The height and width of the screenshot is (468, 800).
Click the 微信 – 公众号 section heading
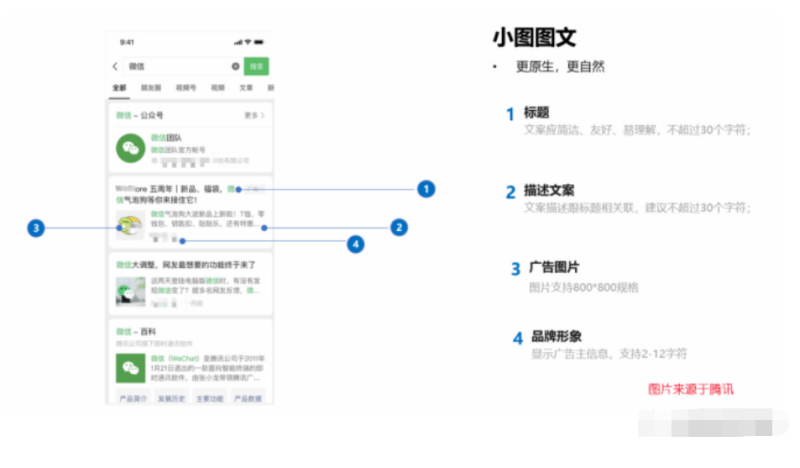[x=140, y=115]
